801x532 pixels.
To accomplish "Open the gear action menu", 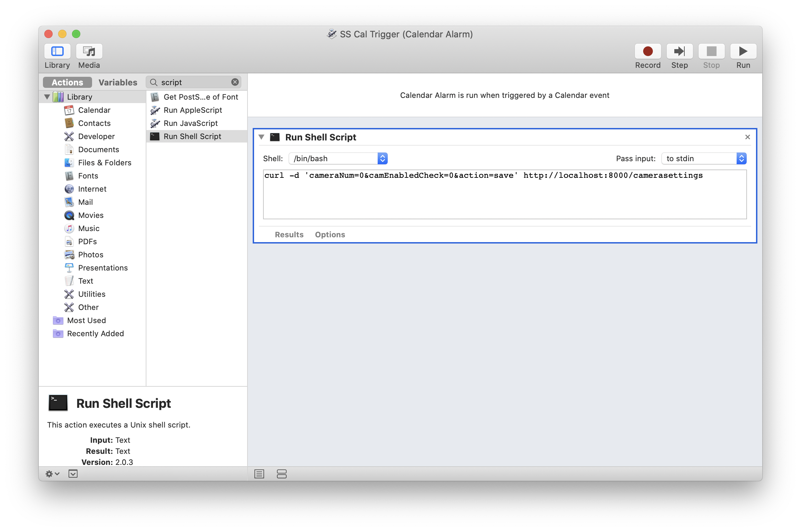I will pyautogui.click(x=53, y=474).
